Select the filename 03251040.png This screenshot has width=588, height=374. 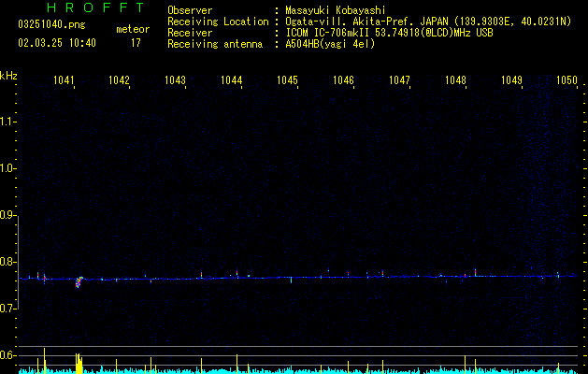point(51,24)
